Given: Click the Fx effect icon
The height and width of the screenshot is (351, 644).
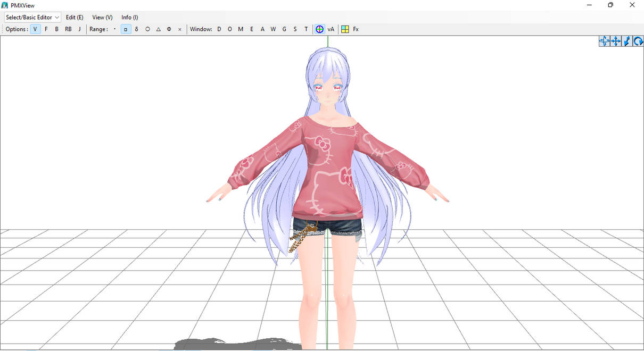Looking at the screenshot, I should coord(356,29).
